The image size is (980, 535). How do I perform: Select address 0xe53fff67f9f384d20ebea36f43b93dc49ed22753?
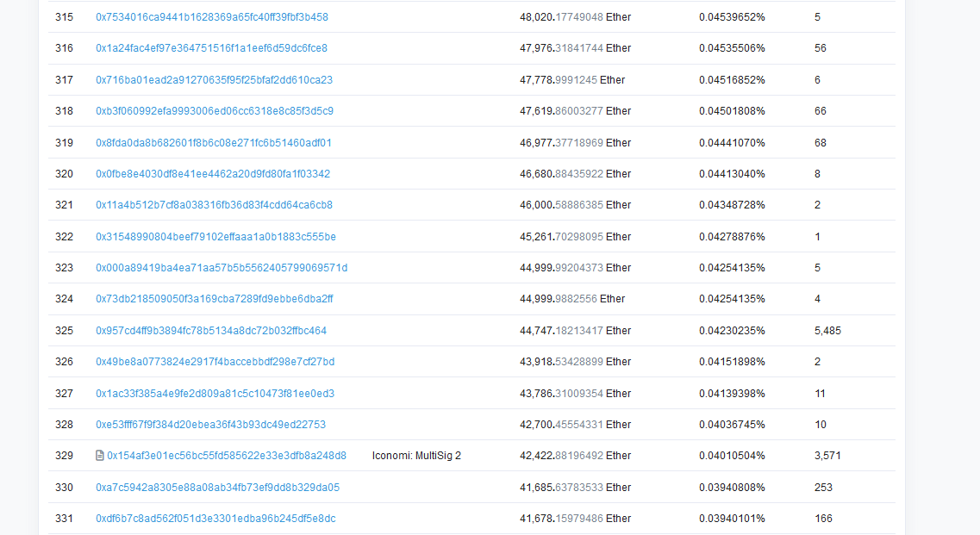(210, 425)
